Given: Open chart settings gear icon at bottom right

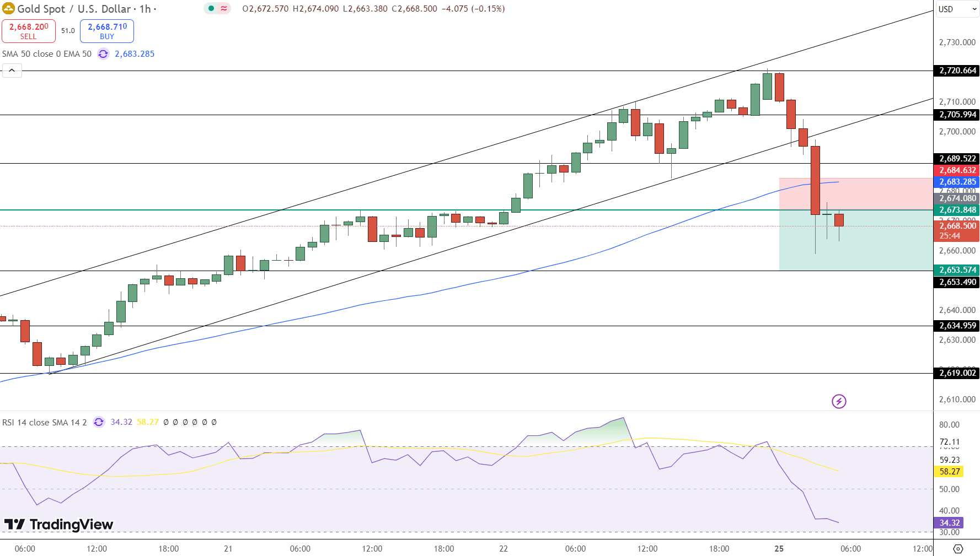Looking at the screenshot, I should click(958, 549).
